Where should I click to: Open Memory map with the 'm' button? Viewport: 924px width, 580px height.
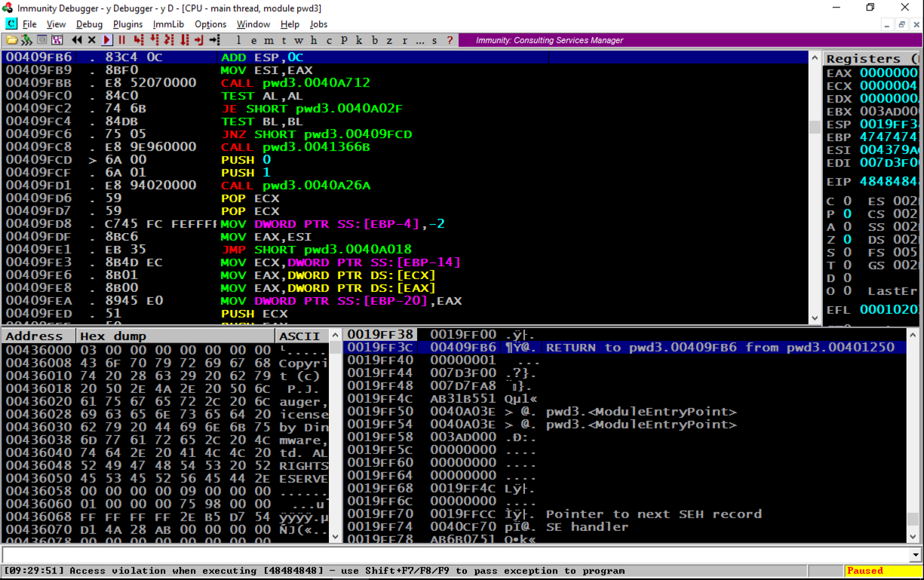click(x=269, y=40)
